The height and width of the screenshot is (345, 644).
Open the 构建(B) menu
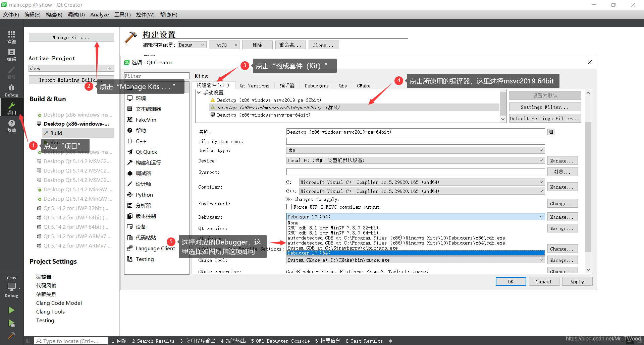(54, 15)
